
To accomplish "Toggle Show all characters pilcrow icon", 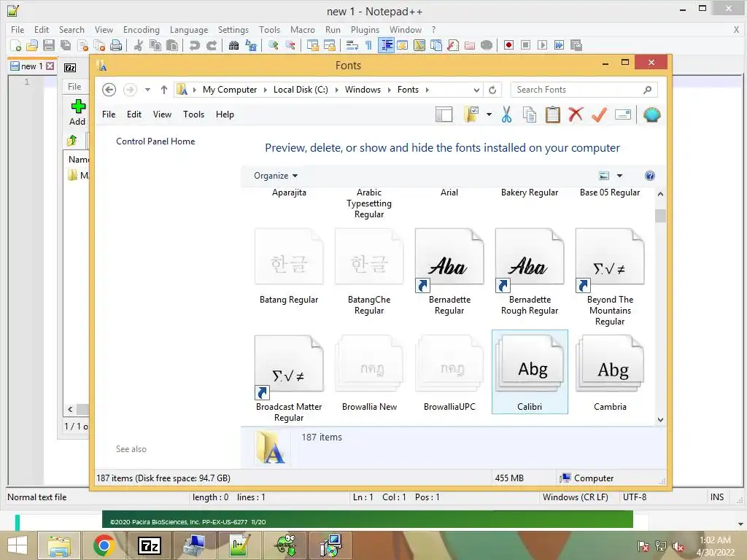I will click(x=368, y=45).
